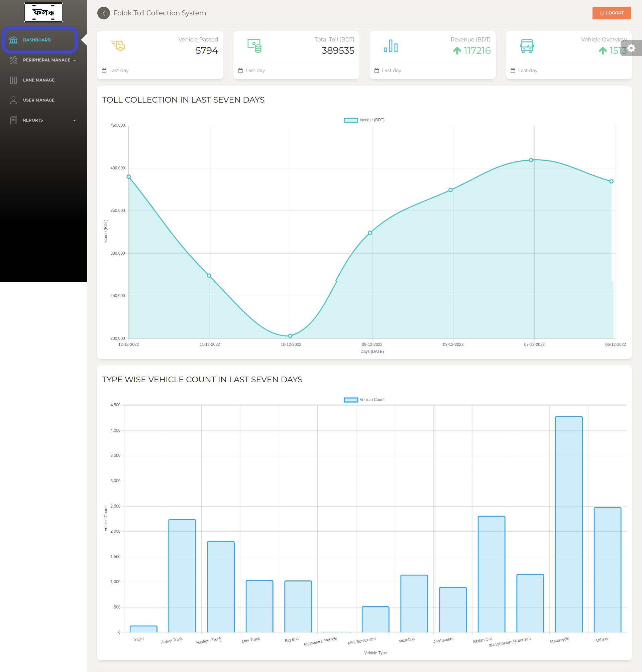Click the Vehicle Passed truck icon
The width and height of the screenshot is (642, 672).
coord(118,45)
